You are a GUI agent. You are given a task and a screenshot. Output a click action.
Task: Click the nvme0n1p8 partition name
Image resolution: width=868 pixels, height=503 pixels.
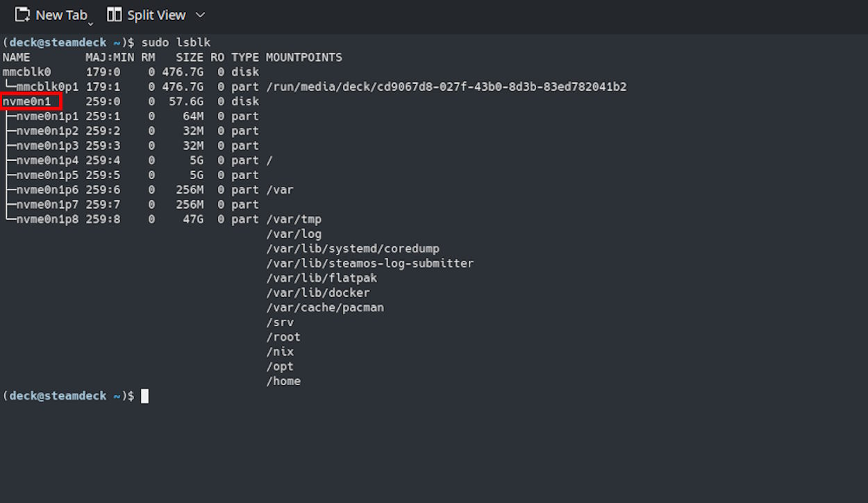coord(47,219)
